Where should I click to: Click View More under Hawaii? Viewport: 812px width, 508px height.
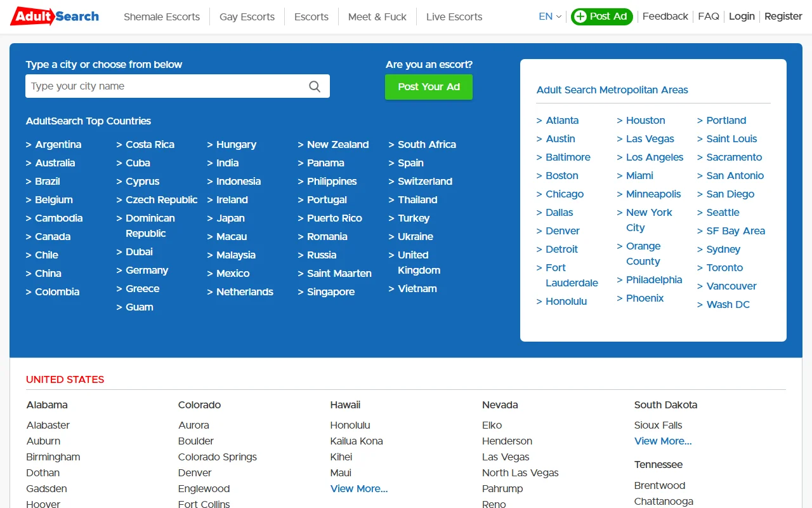tap(358, 488)
